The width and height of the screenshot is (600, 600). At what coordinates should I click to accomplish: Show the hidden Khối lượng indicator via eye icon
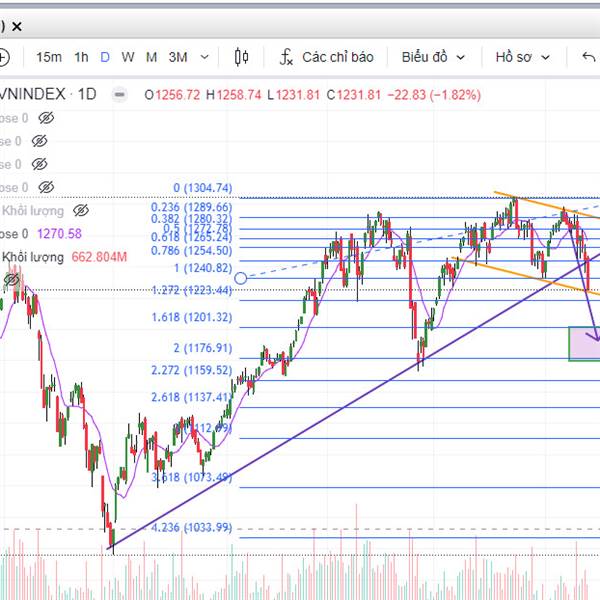(x=81, y=211)
